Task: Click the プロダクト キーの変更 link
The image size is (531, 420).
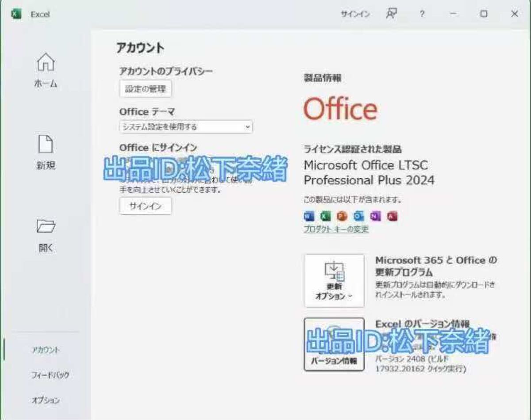Action: (x=336, y=229)
